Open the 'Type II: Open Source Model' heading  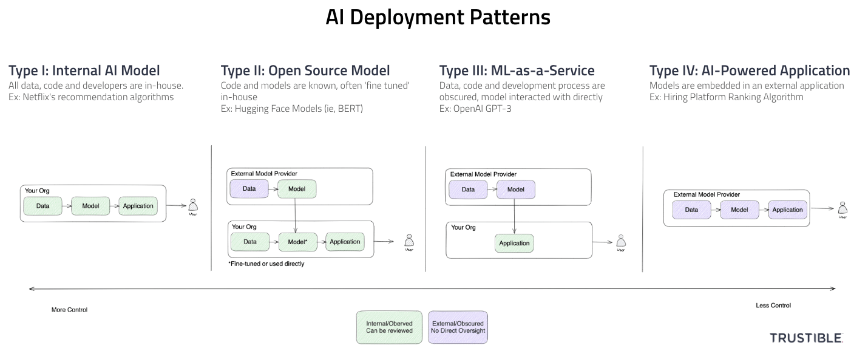point(305,70)
